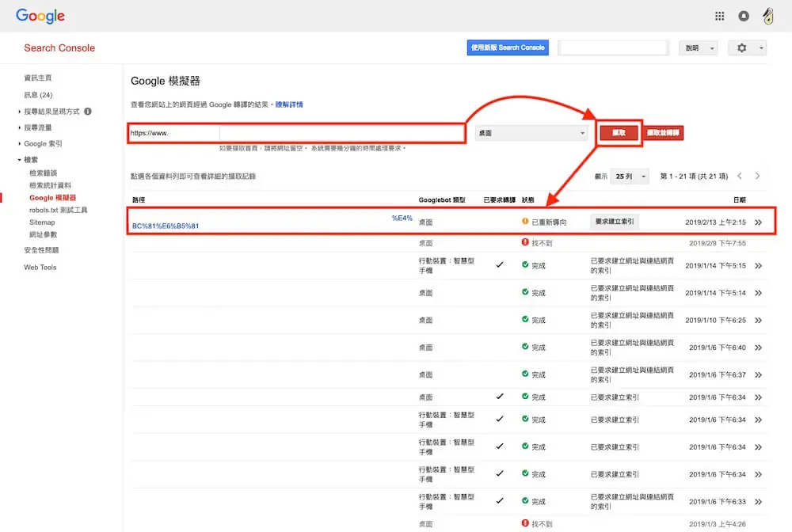Click the Googlebot 類型 column header

(x=442, y=199)
